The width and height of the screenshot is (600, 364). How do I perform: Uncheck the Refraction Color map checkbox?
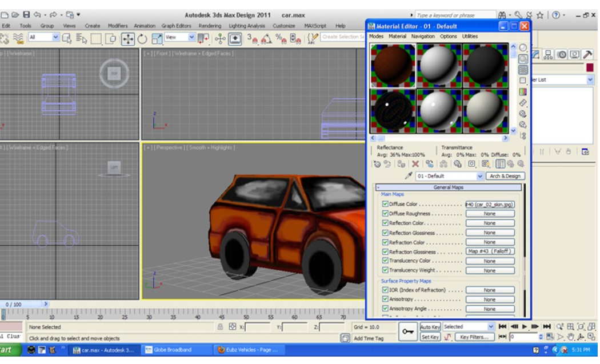[385, 242]
